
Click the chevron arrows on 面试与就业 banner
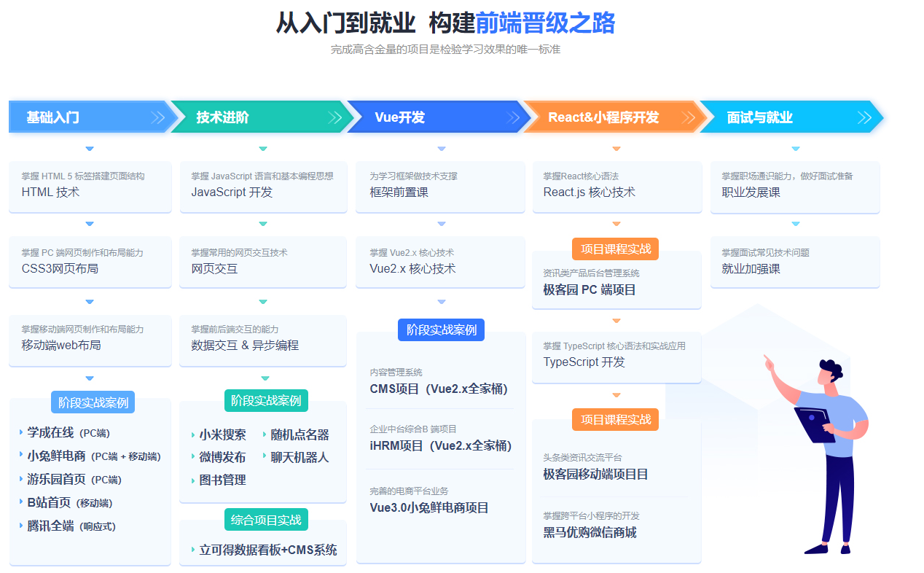[865, 118]
